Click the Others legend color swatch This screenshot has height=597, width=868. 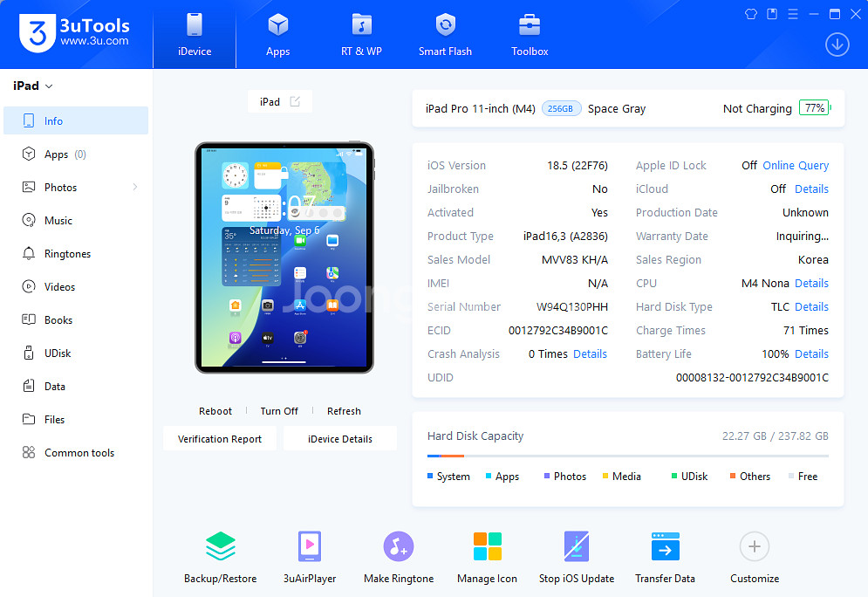coord(733,476)
